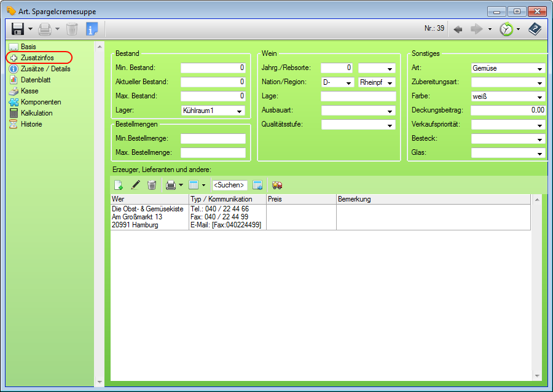Click the Suchen search box
Viewport: 553px width, 392px height.
click(x=229, y=185)
